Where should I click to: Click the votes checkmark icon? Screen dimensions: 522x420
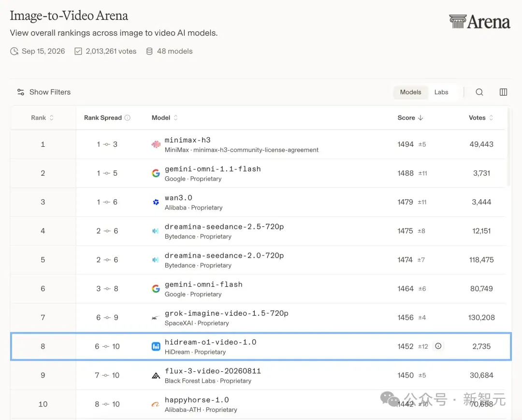(x=78, y=51)
